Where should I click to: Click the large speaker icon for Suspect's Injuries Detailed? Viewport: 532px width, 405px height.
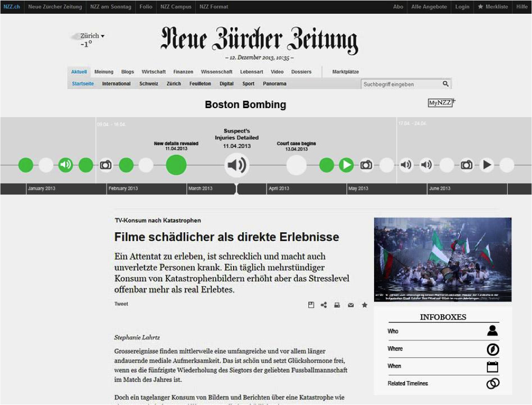(x=236, y=165)
